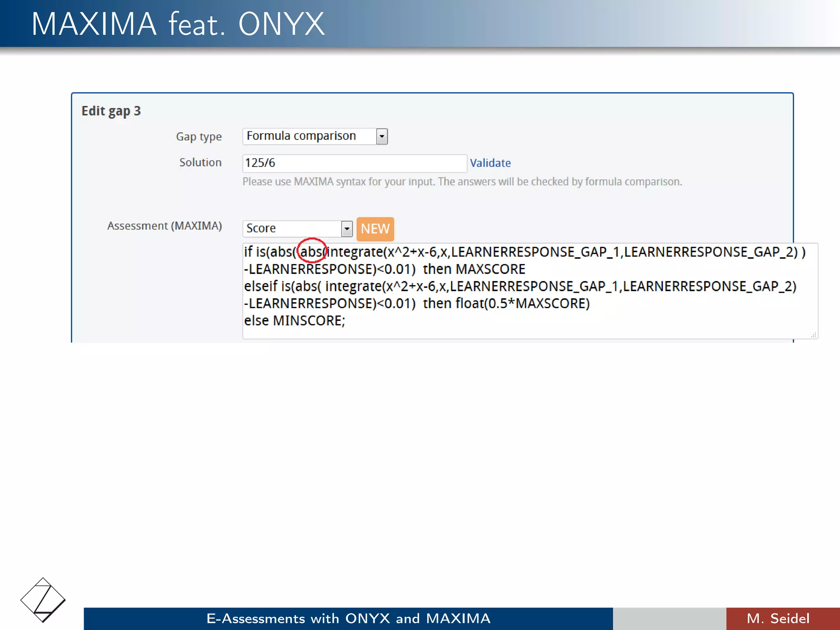Click the 'Edit gap 3' heading
This screenshot has width=840, height=630.
(x=111, y=111)
